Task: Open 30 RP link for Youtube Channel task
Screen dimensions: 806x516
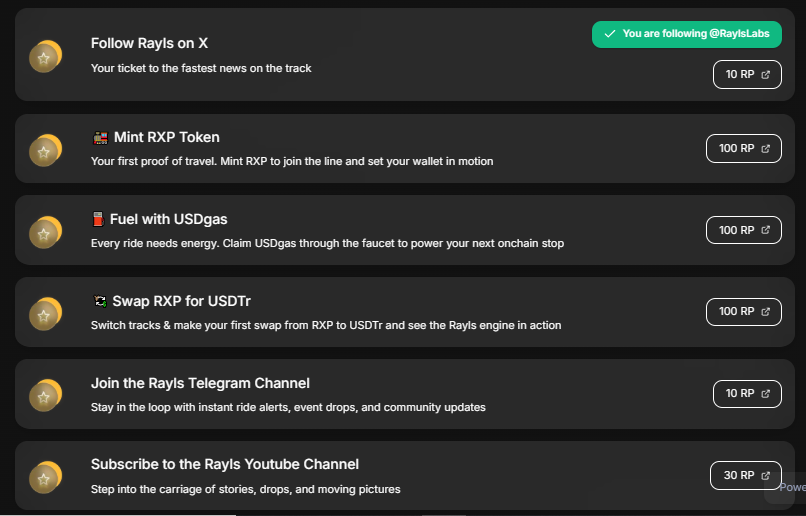Action: click(746, 475)
